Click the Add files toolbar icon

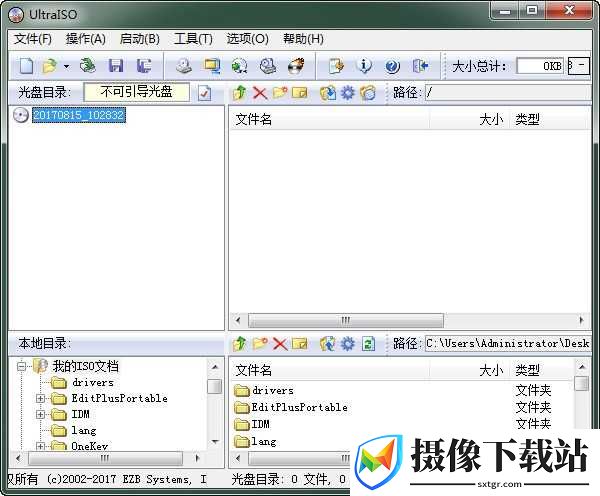pyautogui.click(x=336, y=66)
